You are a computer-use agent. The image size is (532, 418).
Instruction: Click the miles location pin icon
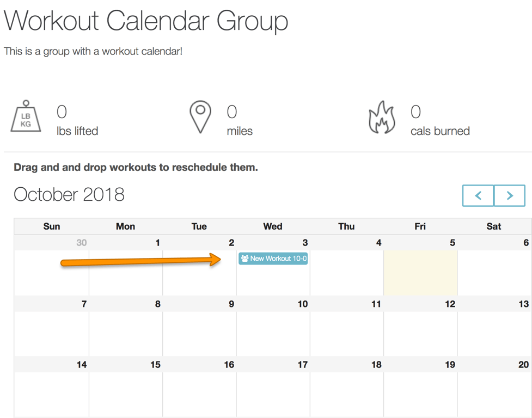coord(200,116)
